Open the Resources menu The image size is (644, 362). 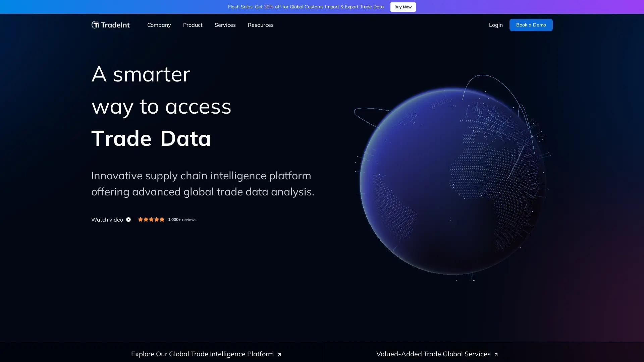(261, 25)
